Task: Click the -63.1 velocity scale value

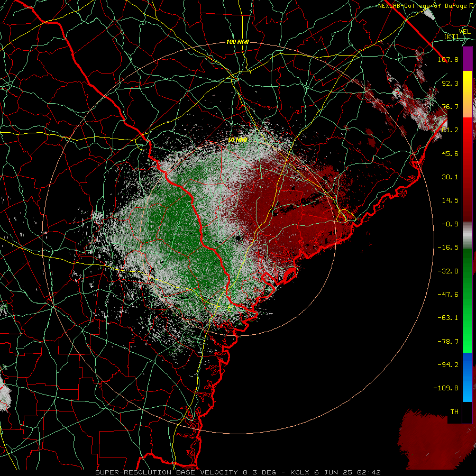Action: pyautogui.click(x=448, y=318)
